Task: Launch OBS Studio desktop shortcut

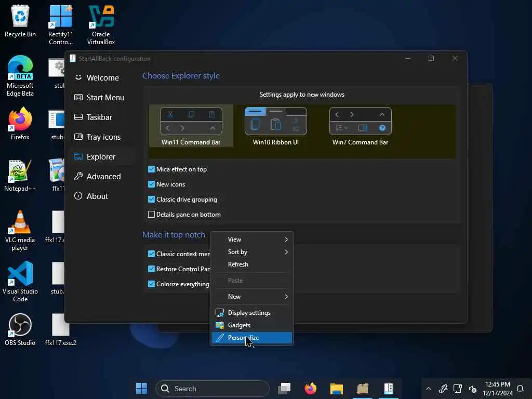Action: (x=20, y=329)
